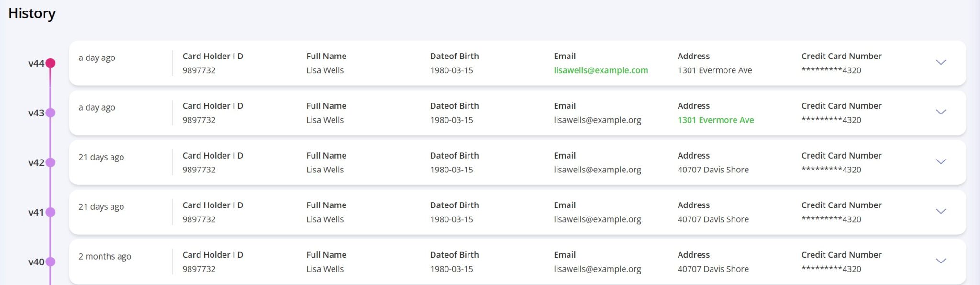Click v40 Card Holder ID 9897732

[x=199, y=269]
